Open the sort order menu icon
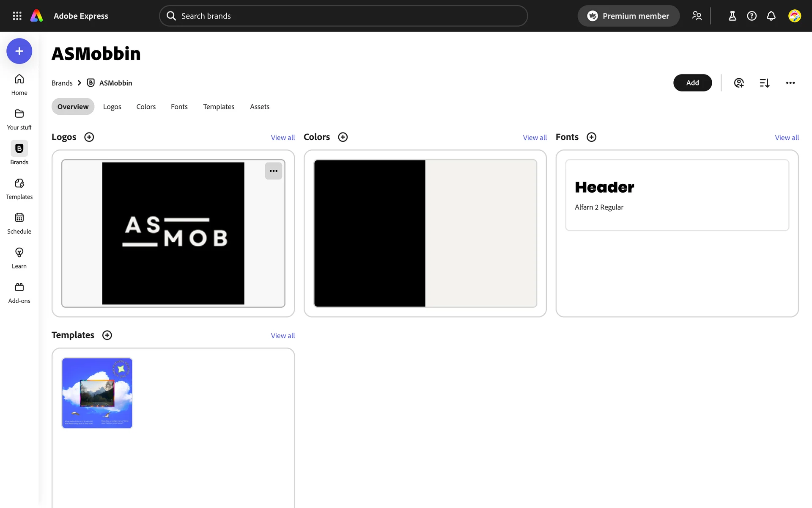This screenshot has height=508, width=812. [764, 83]
